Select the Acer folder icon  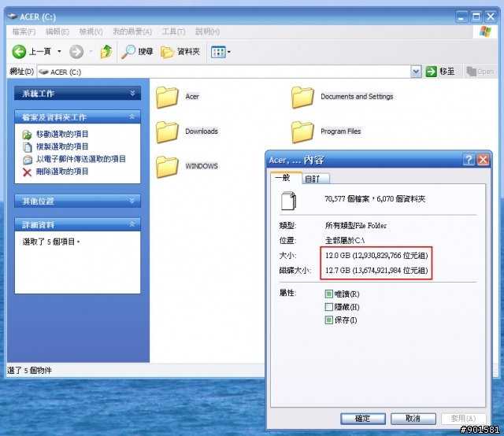click(x=167, y=97)
